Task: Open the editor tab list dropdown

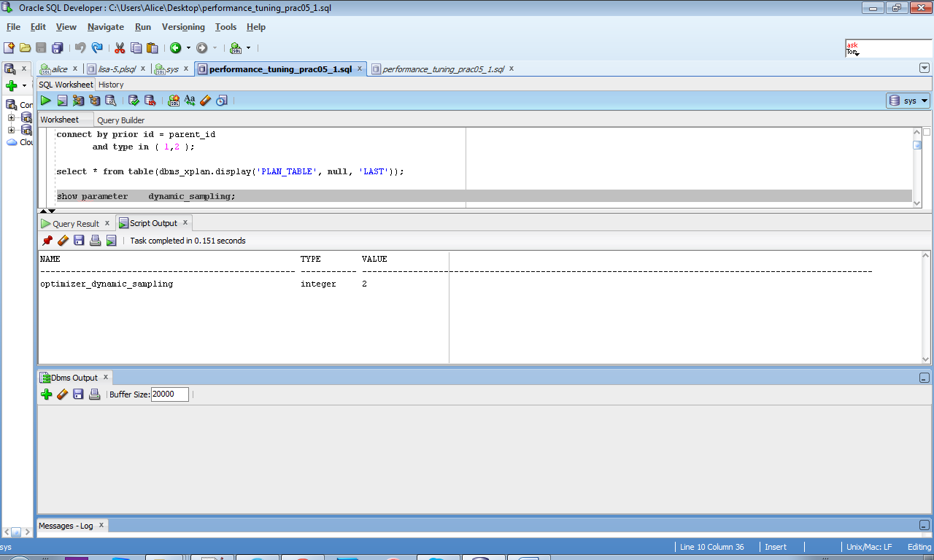Action: click(x=925, y=68)
